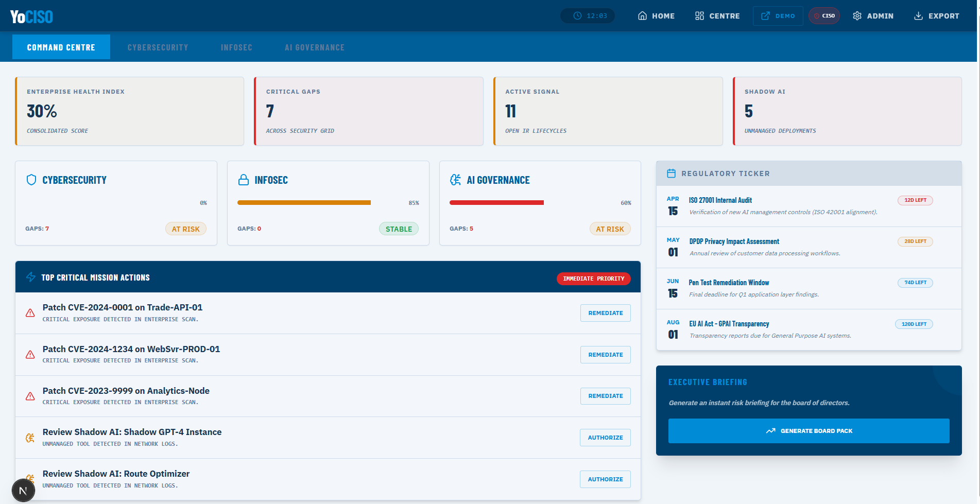Click the Infosec STABLE status badge
Viewport: 980px width, 504px height.
coord(399,229)
